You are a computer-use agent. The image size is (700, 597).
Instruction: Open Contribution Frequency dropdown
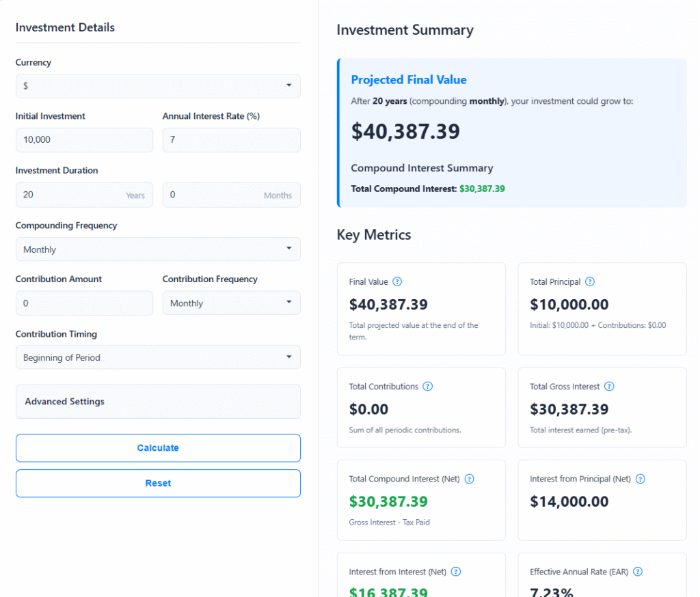point(231,303)
